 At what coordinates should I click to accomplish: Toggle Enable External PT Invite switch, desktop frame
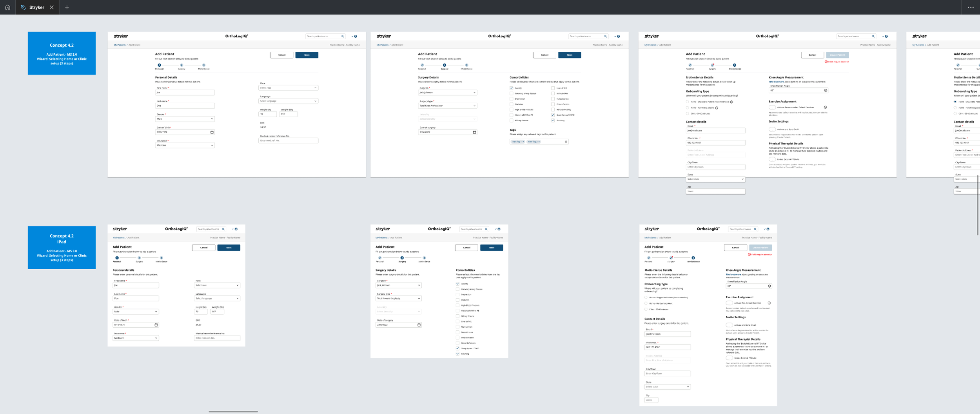[772, 159]
